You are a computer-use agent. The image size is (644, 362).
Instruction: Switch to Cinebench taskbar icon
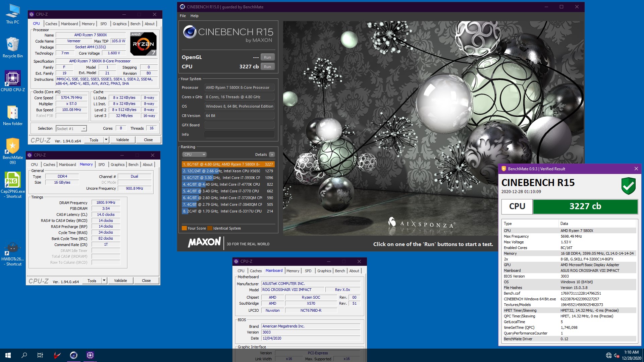point(74,355)
